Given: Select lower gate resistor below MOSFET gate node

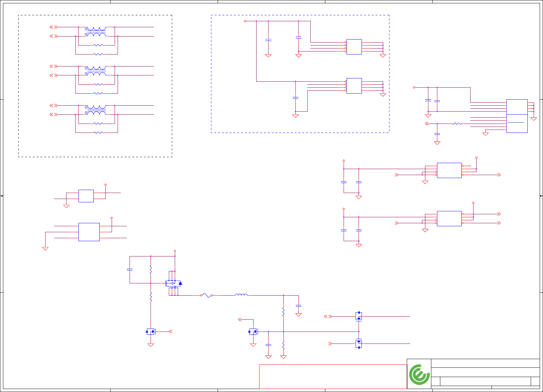Looking at the screenshot, I should (x=151, y=297).
